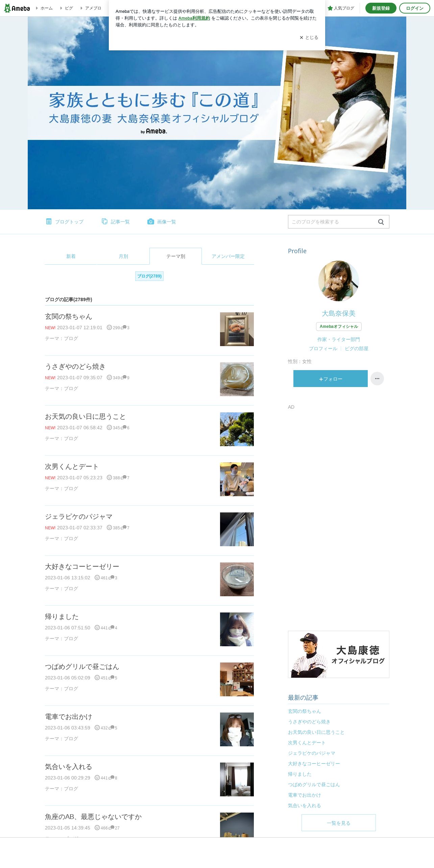Open the Ameba利用規約 link
The width and height of the screenshot is (434, 868).
(194, 18)
